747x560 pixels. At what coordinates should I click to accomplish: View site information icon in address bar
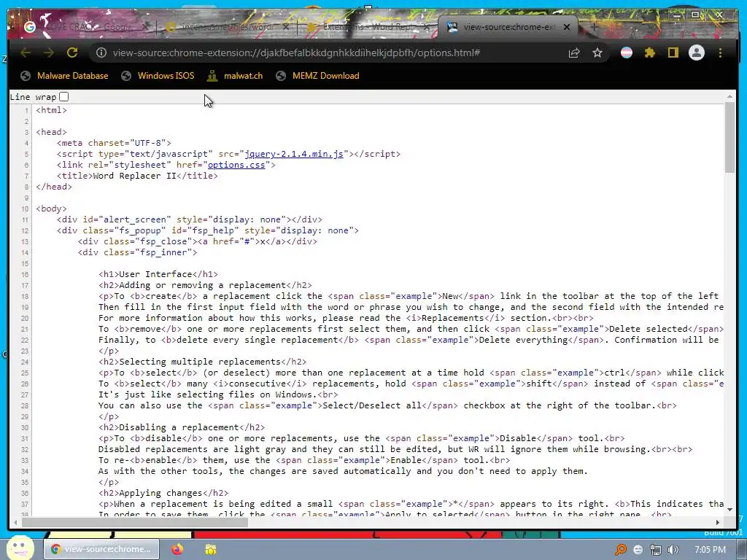tap(101, 52)
